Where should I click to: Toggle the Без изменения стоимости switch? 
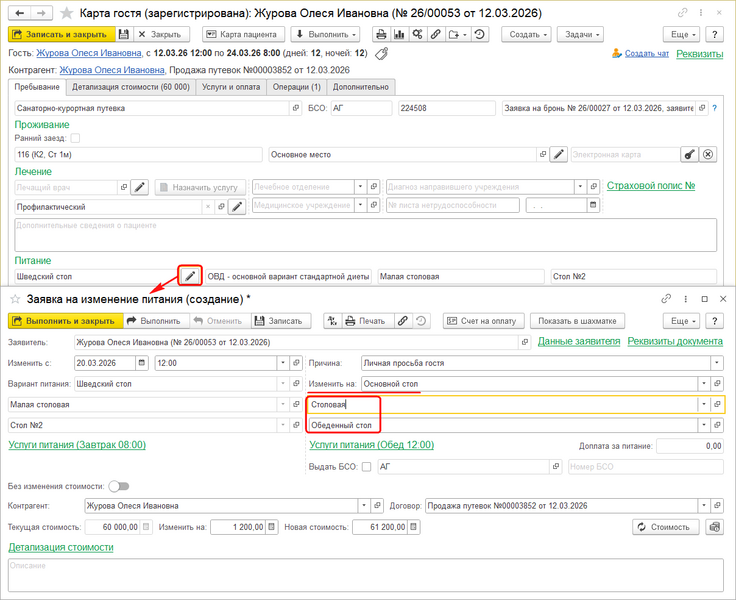click(x=118, y=486)
